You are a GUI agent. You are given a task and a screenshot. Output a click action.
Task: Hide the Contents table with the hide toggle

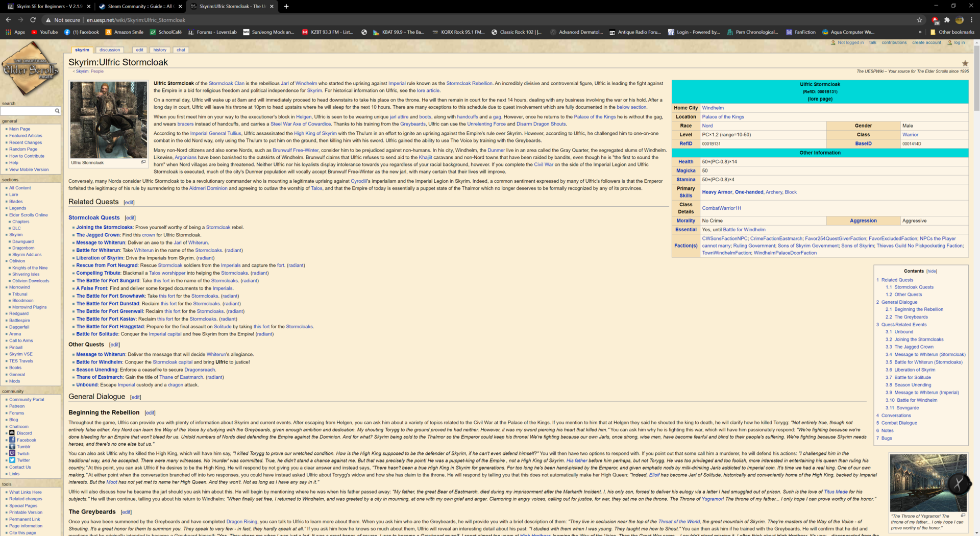click(932, 271)
